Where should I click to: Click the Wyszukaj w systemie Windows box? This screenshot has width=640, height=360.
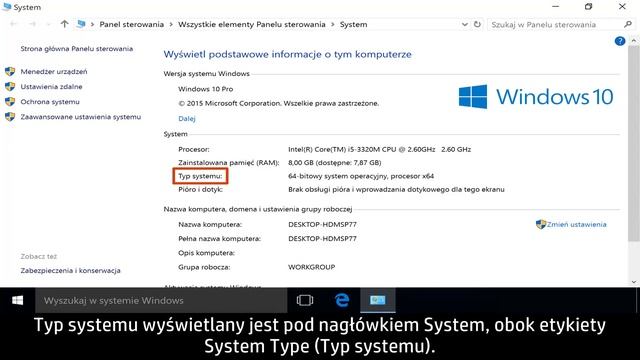pos(161,300)
